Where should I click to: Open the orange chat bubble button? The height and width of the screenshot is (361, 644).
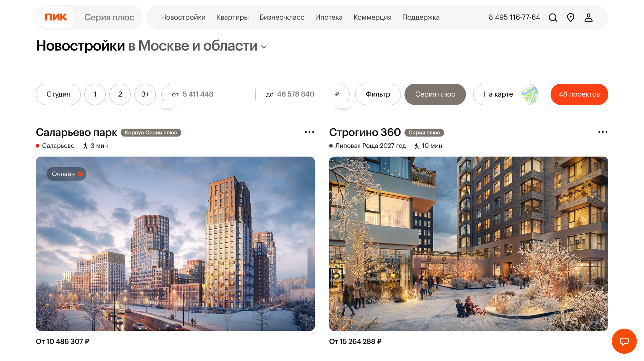624,341
